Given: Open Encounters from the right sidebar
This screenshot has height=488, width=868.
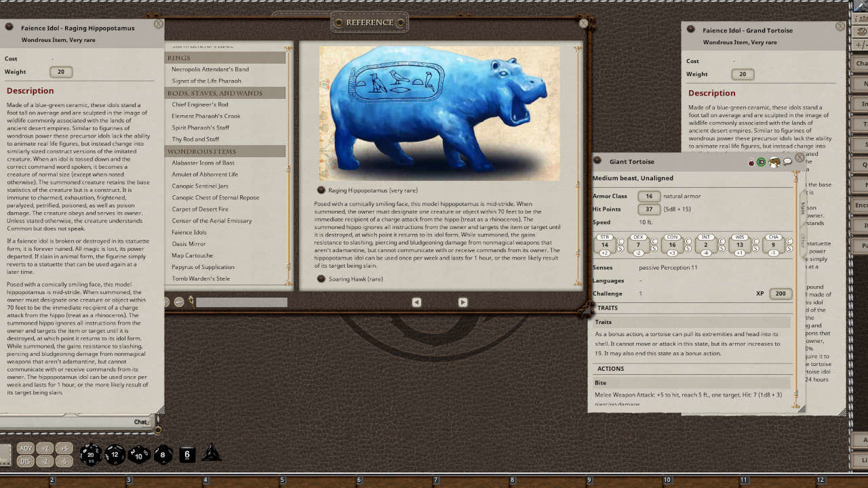Looking at the screenshot, I should pos(861,205).
